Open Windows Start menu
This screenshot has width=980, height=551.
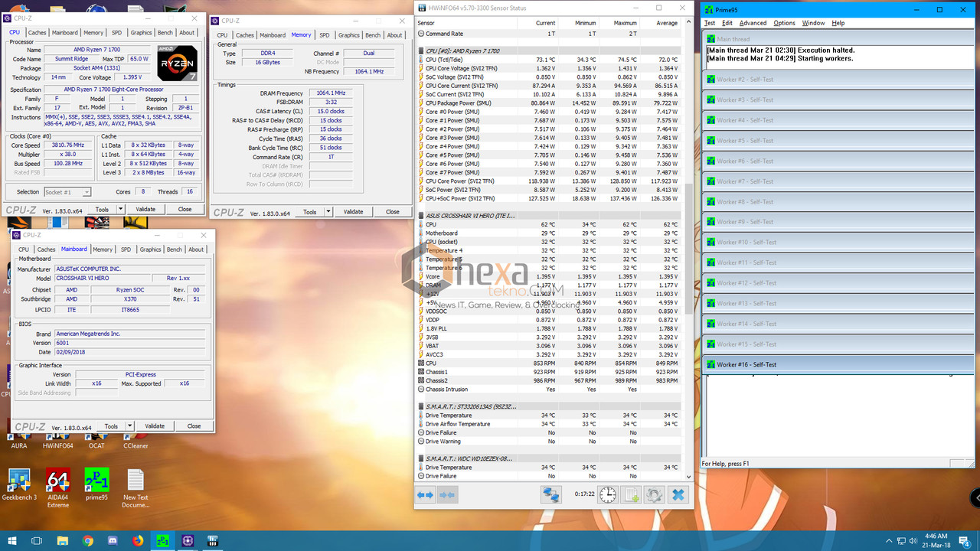tap(11, 540)
